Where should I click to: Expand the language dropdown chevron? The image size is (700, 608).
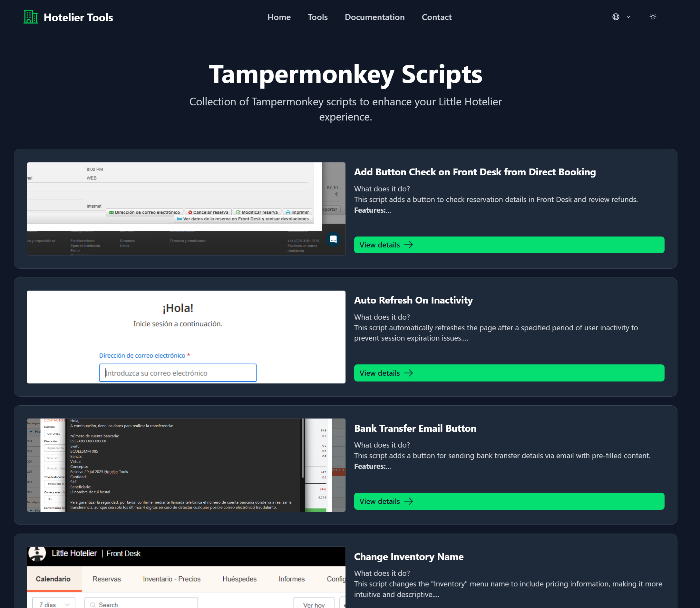coord(628,17)
